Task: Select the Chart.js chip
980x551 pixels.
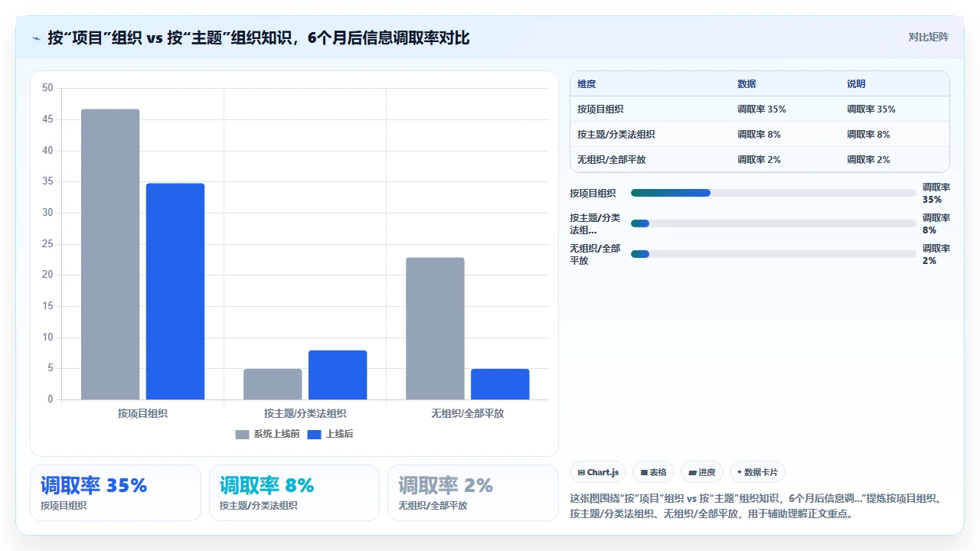Action: (x=599, y=472)
